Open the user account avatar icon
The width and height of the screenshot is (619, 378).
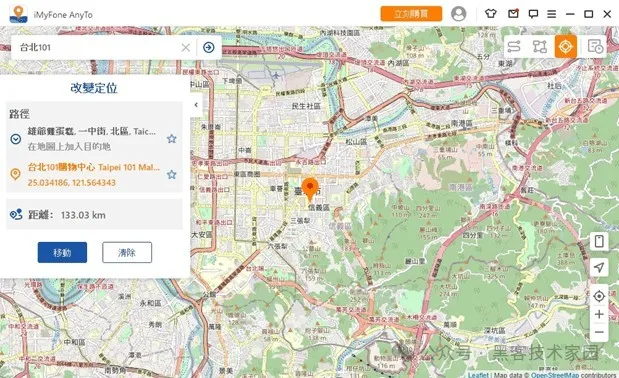click(x=458, y=14)
